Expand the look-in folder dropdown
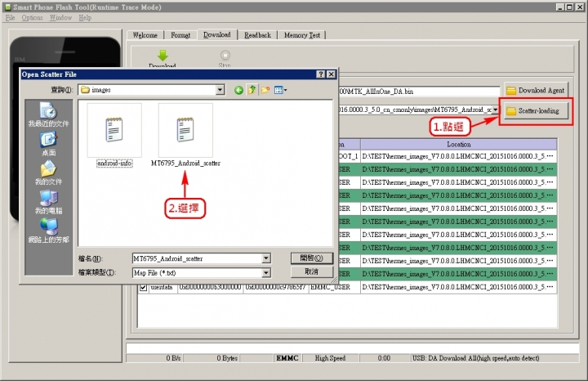Viewport: 588px width, 381px height. 220,90
